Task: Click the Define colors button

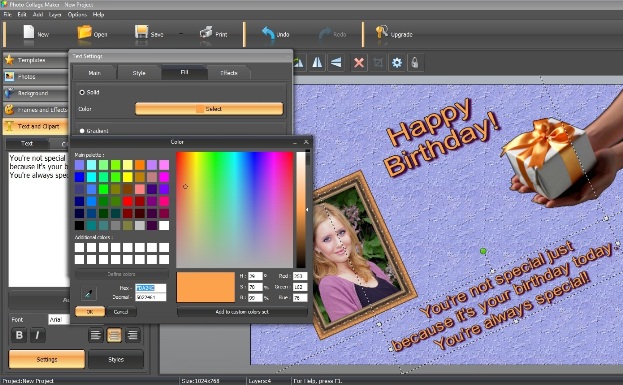Action: pos(122,274)
